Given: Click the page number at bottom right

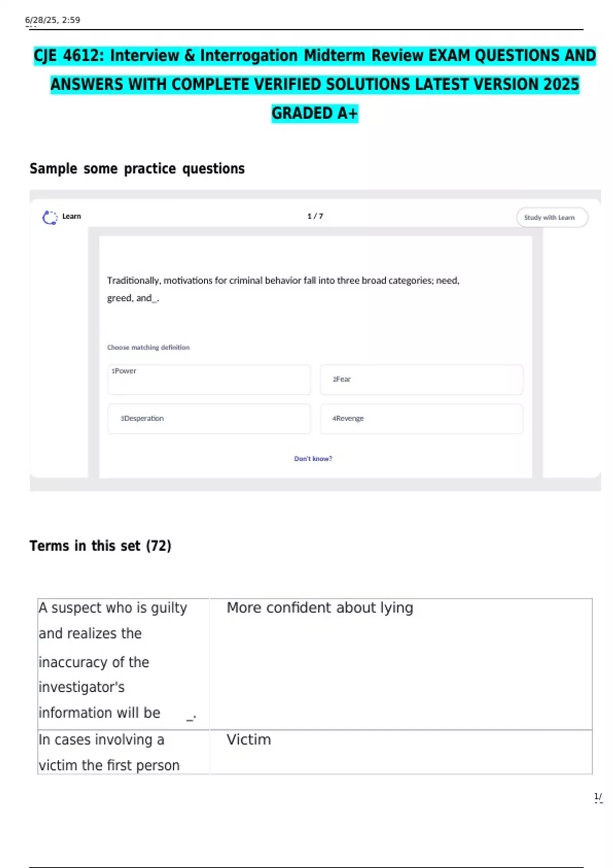Looking at the screenshot, I should (598, 797).
